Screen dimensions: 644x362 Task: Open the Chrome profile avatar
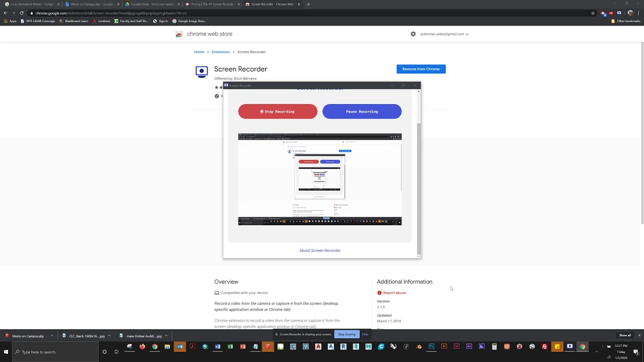pos(630,13)
